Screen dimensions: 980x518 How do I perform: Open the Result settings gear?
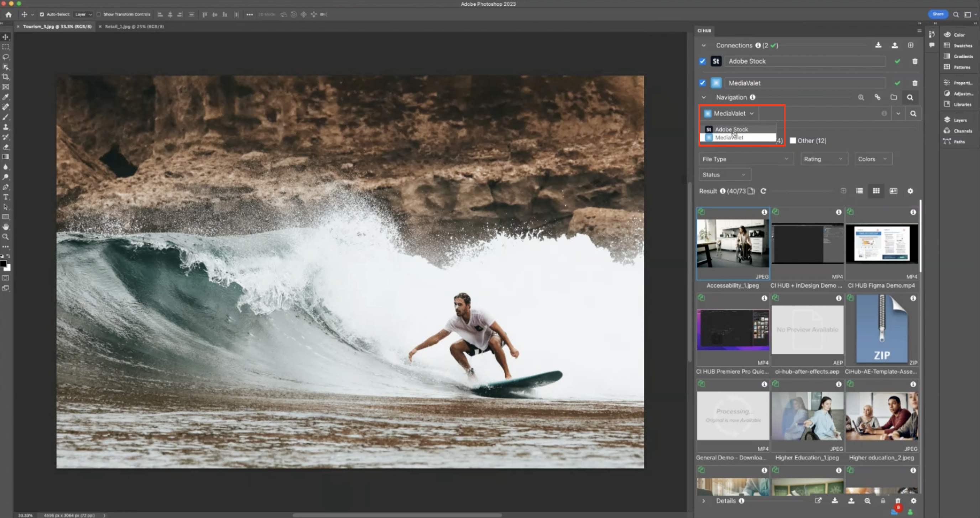point(910,191)
